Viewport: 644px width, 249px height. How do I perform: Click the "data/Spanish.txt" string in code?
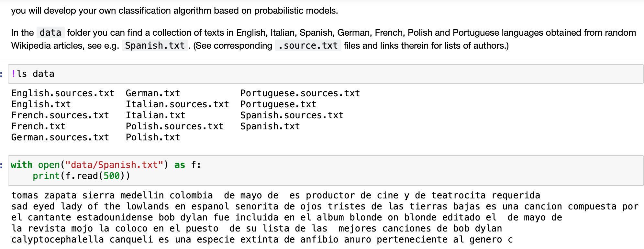coord(114,165)
